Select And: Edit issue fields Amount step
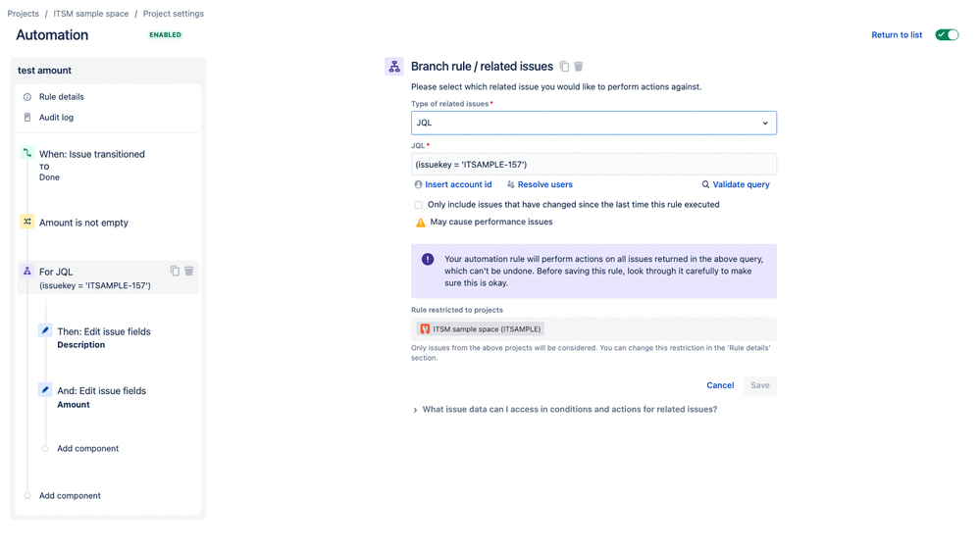This screenshot has height=551, width=980. click(101, 397)
